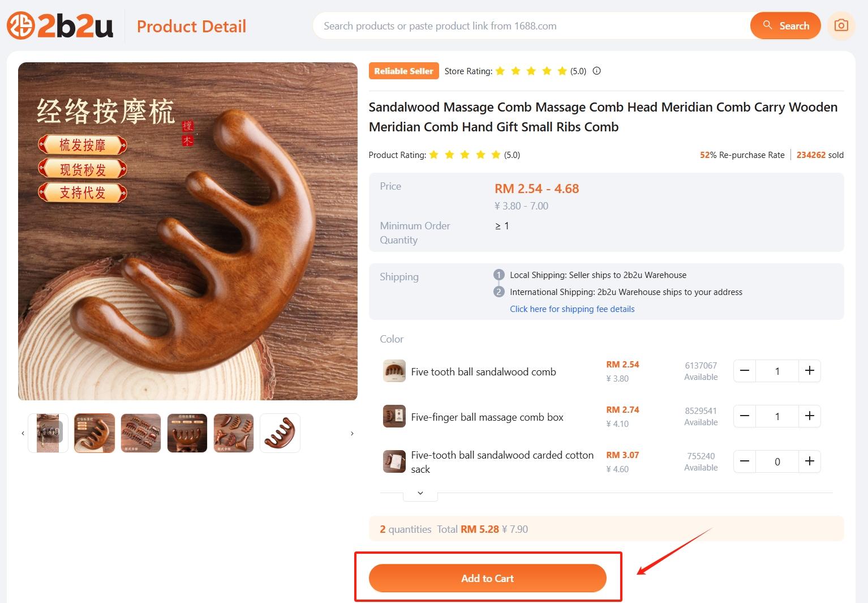The image size is (868, 603).
Task: Decrease quantity of Five tooth ball sandalwood comb
Action: [x=745, y=371]
